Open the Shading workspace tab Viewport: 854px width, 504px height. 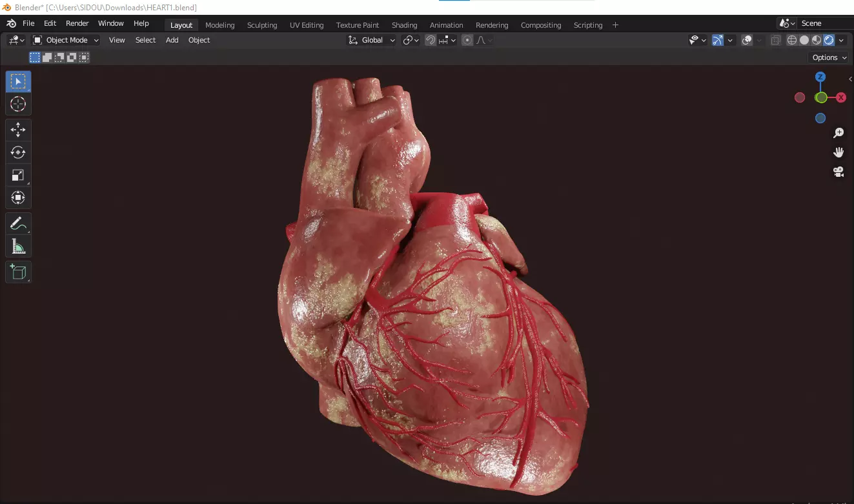[404, 25]
